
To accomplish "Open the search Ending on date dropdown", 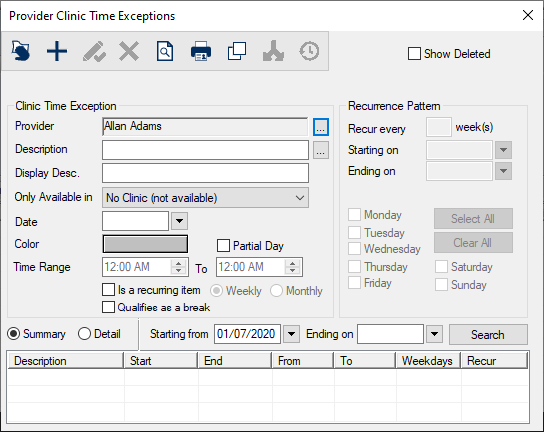I will [434, 334].
